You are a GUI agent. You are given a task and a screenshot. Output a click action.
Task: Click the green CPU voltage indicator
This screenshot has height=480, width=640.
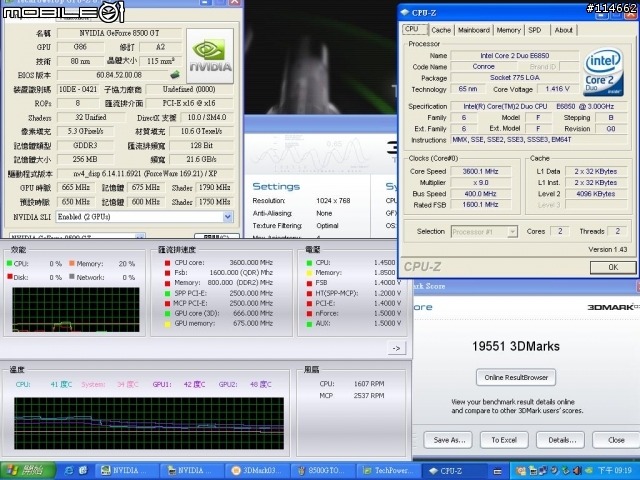(x=309, y=263)
